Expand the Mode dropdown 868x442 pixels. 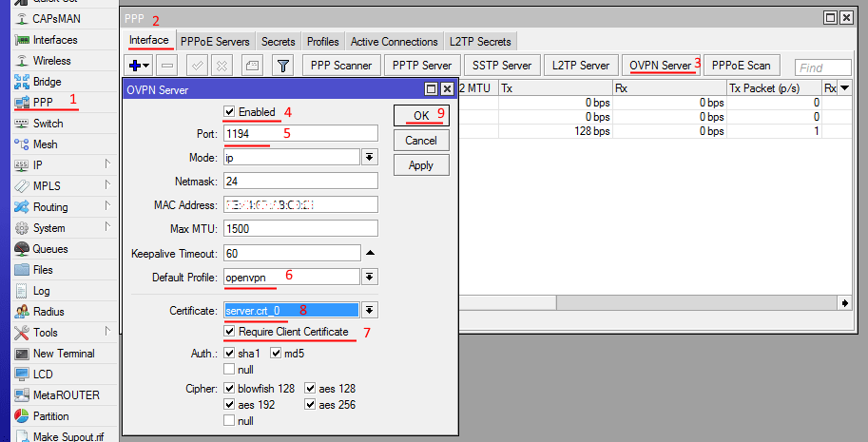pyautogui.click(x=370, y=157)
